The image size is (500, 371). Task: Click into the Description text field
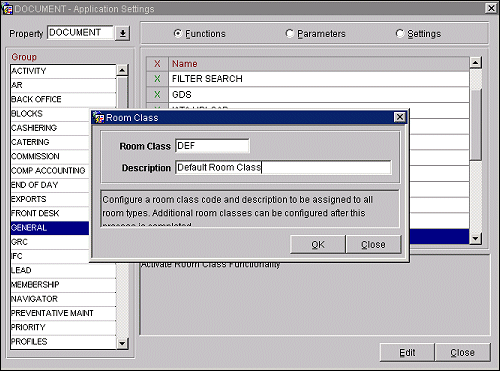pos(283,167)
